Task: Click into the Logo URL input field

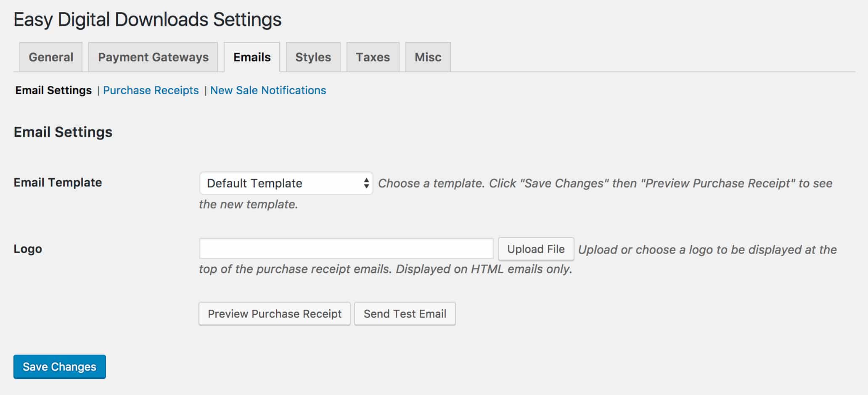Action: [x=346, y=249]
